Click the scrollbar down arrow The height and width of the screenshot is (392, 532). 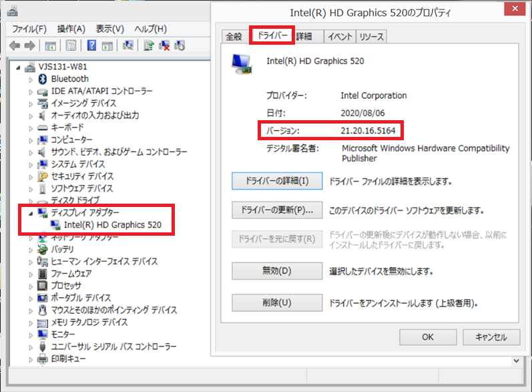pos(517,361)
